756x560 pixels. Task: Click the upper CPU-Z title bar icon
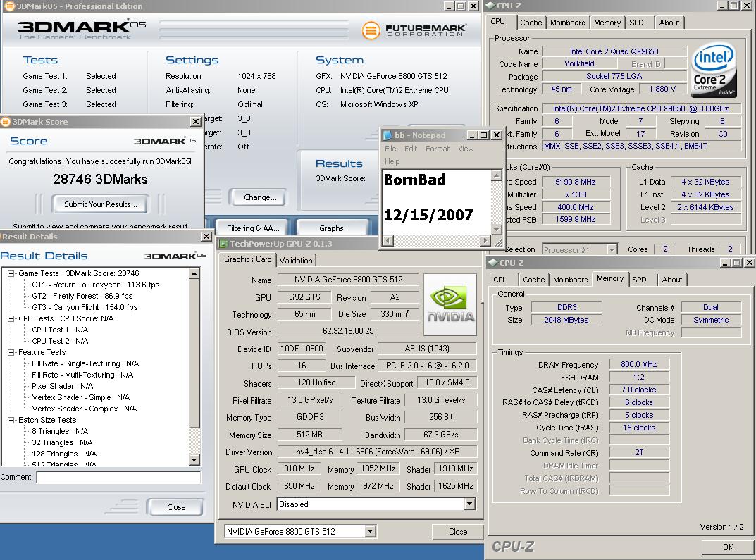[x=490, y=6]
